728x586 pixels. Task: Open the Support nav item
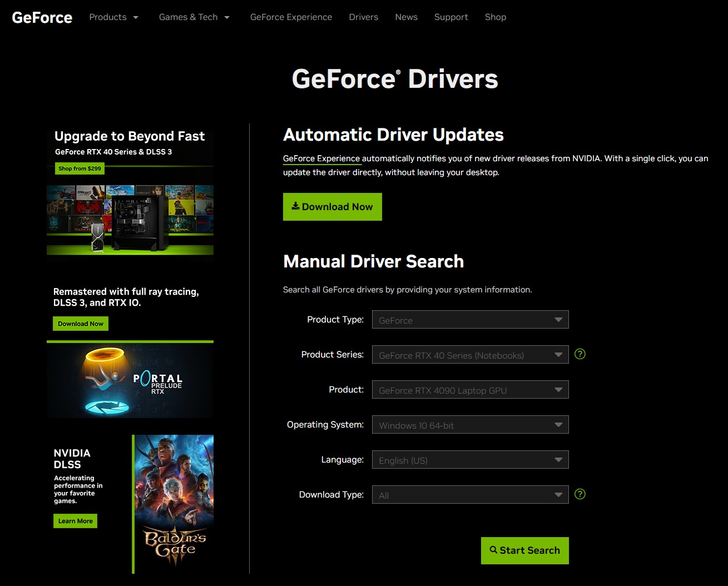[451, 17]
